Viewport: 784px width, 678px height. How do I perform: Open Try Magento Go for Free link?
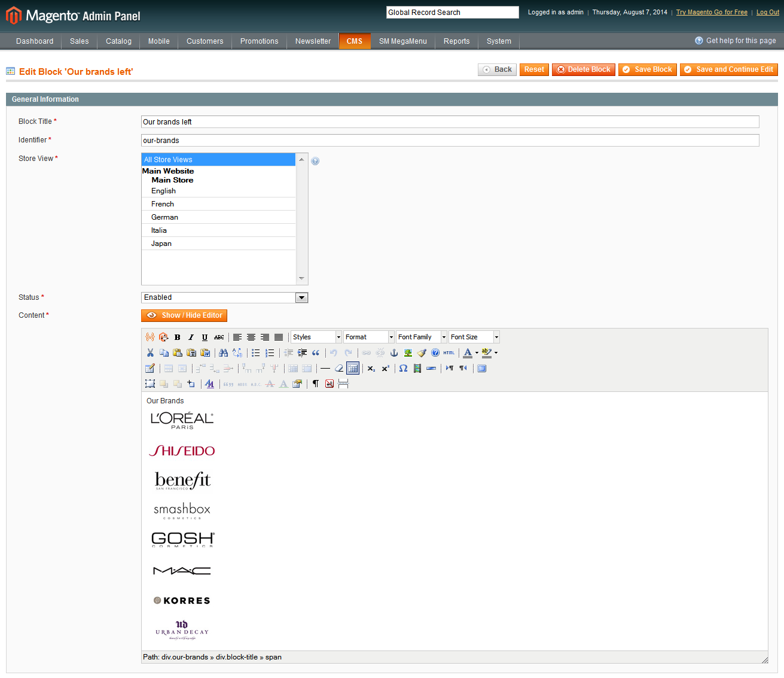click(712, 12)
